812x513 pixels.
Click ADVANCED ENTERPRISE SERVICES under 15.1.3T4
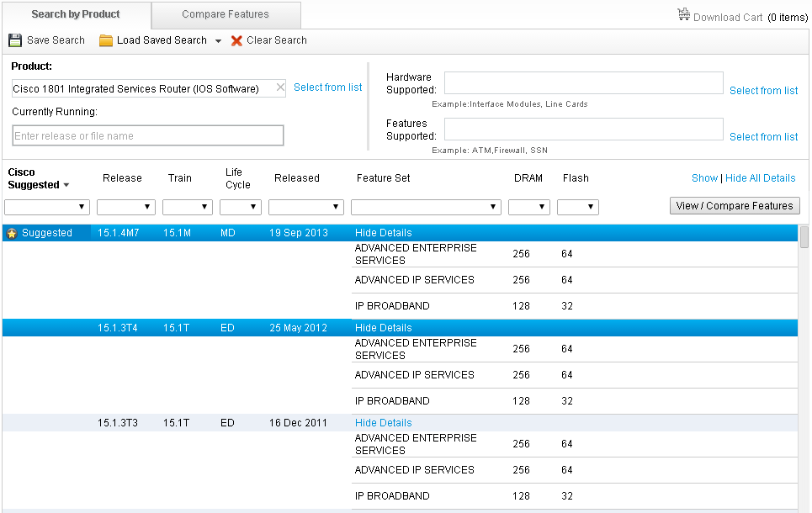click(x=416, y=349)
